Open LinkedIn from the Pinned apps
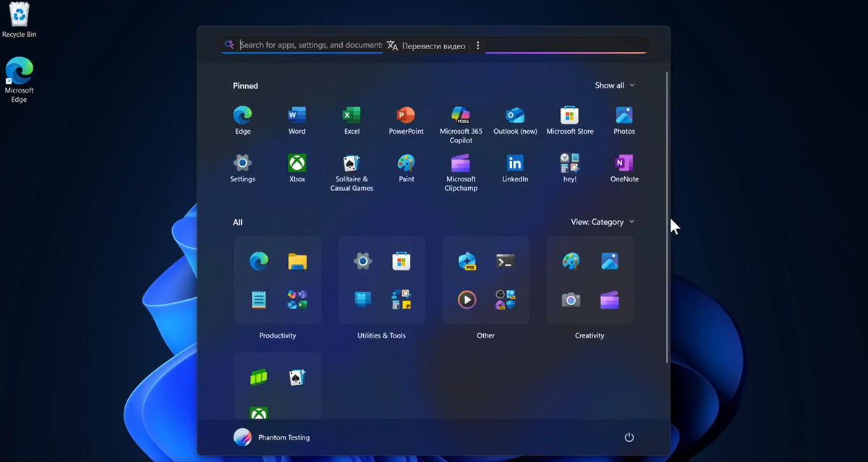 tap(515, 168)
